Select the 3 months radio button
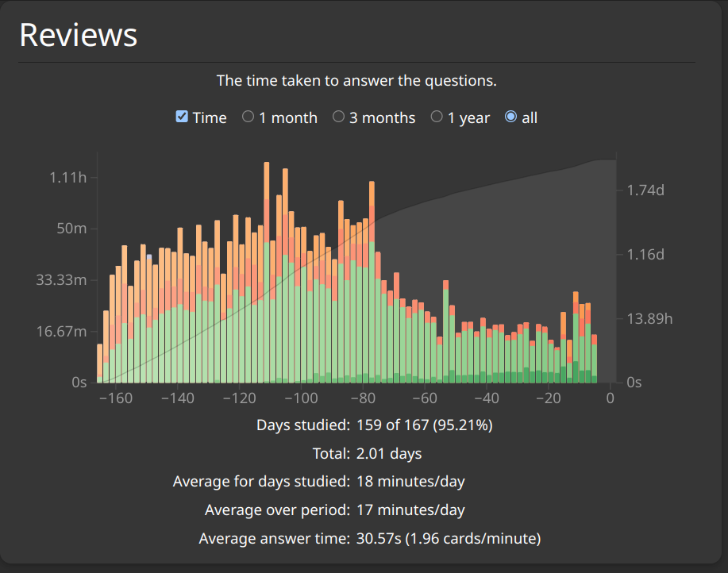Viewport: 728px width, 573px height. coord(338,117)
